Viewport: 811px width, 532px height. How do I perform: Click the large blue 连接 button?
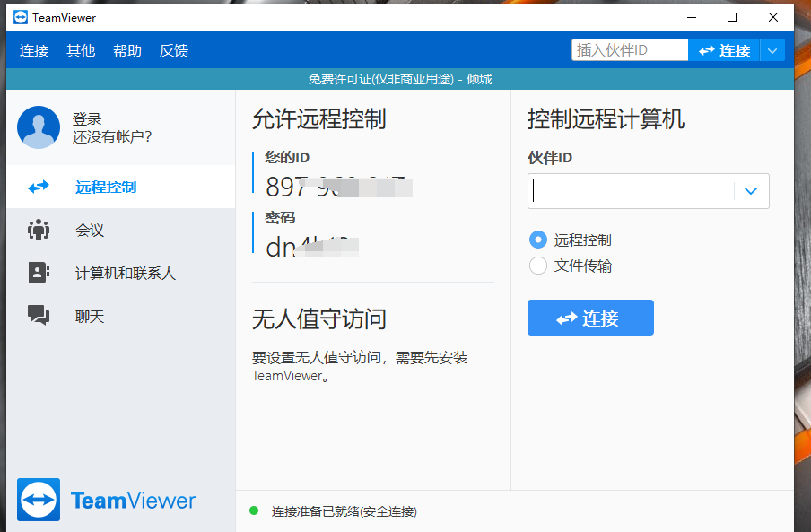point(590,318)
